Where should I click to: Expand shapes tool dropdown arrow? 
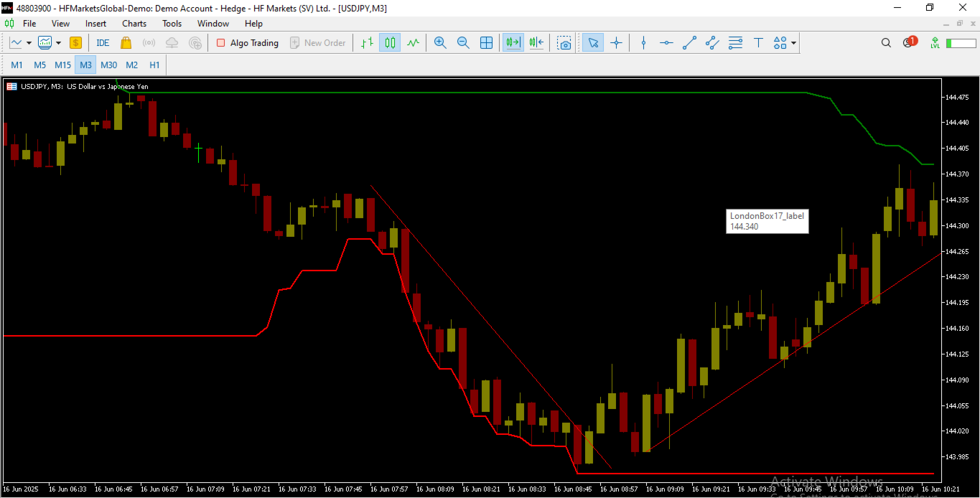coord(793,43)
